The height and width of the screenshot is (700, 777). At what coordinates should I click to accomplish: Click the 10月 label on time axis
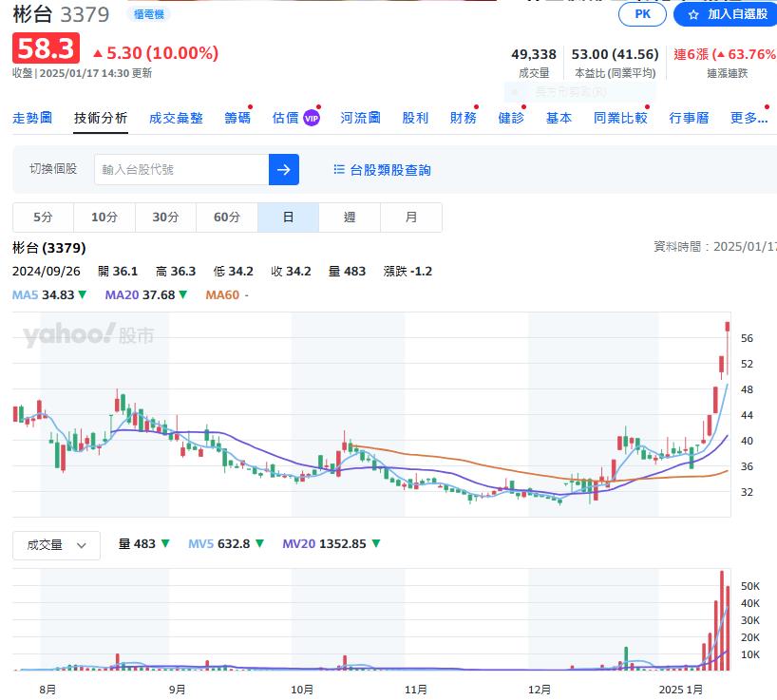point(302,690)
